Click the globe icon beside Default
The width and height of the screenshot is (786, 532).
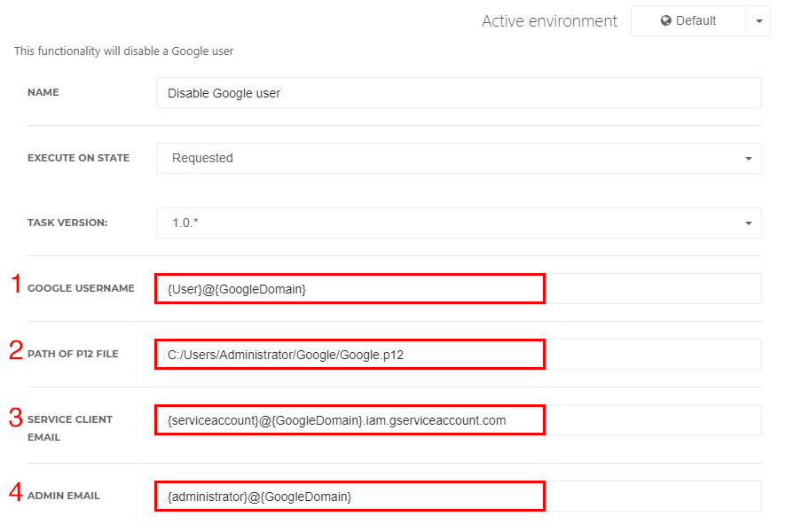click(x=665, y=20)
